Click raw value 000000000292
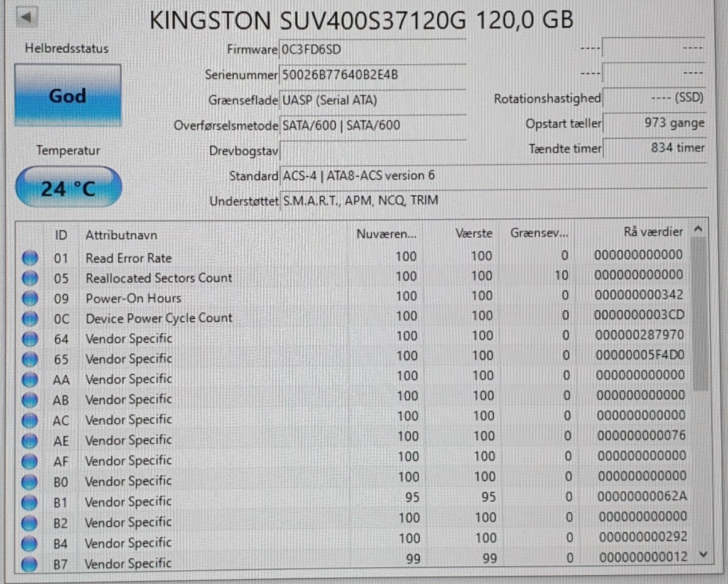This screenshot has width=728, height=584. (643, 537)
